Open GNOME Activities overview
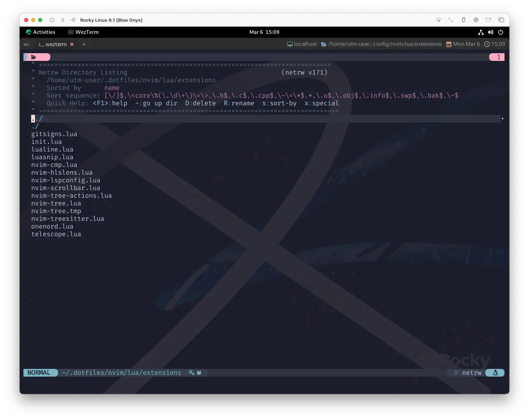 (41, 32)
